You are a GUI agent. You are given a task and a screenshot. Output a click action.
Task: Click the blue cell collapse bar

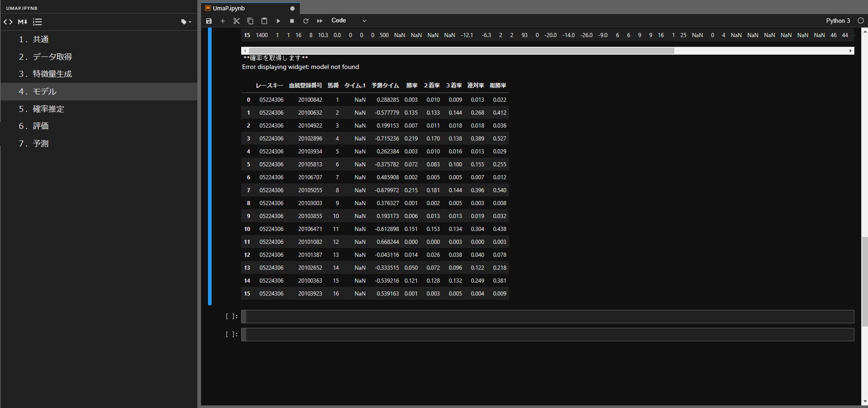coord(210,166)
